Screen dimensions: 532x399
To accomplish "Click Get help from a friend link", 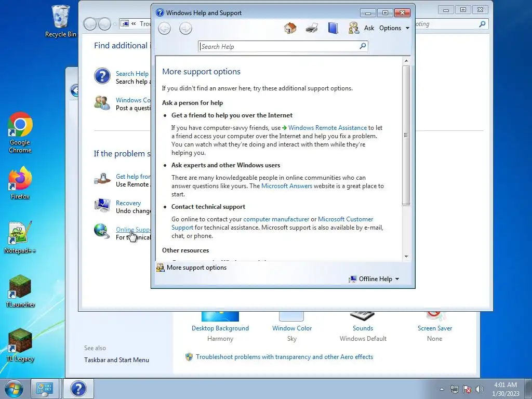I will pos(133,177).
